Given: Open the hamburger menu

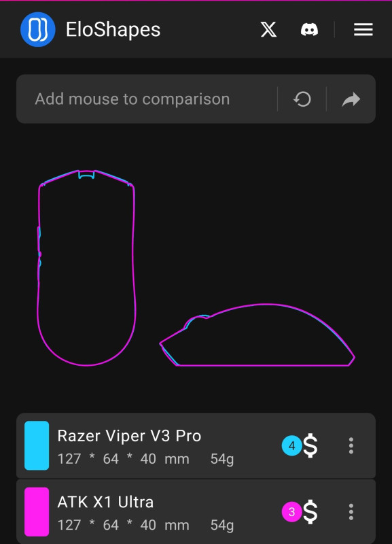Looking at the screenshot, I should [363, 29].
